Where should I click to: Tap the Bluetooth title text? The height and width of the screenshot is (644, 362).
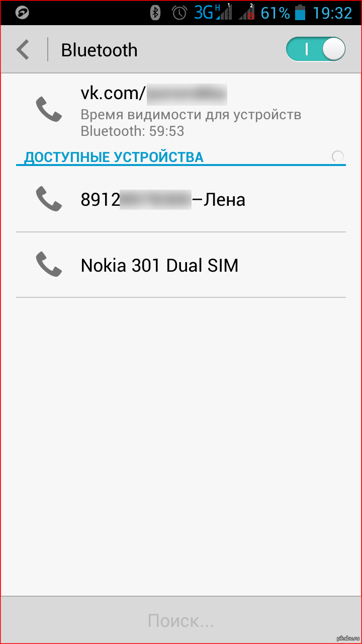(x=99, y=50)
